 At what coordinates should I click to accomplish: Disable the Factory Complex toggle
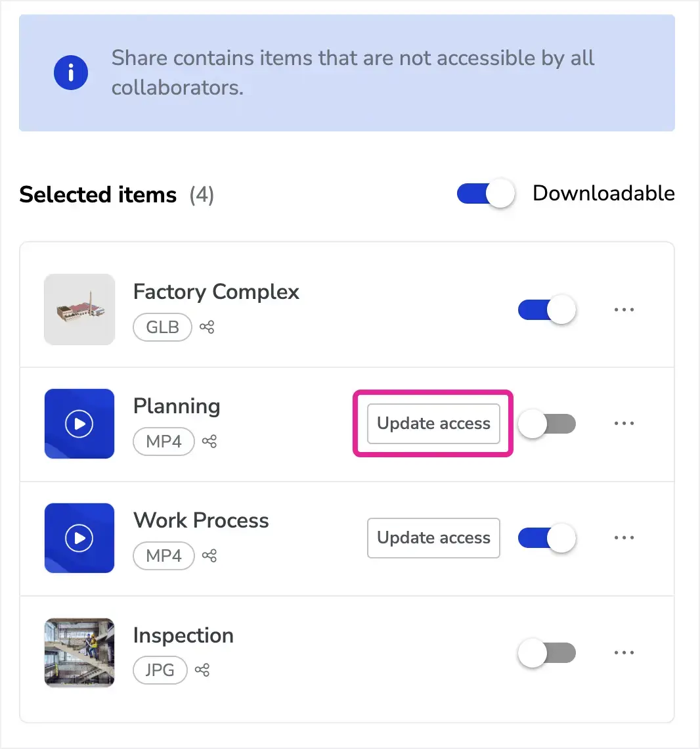click(547, 309)
